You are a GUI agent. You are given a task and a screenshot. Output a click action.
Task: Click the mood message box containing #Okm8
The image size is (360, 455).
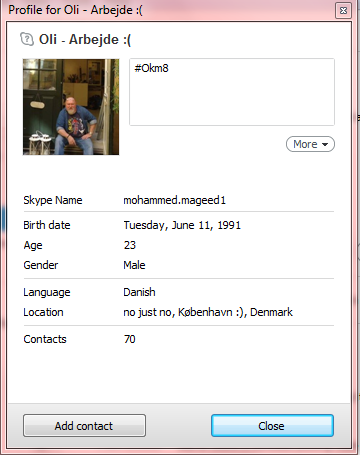pos(232,92)
